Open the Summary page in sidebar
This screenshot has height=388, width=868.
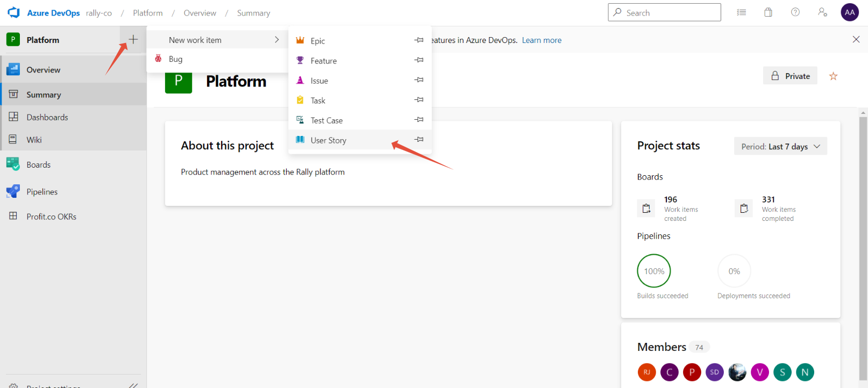click(x=73, y=94)
